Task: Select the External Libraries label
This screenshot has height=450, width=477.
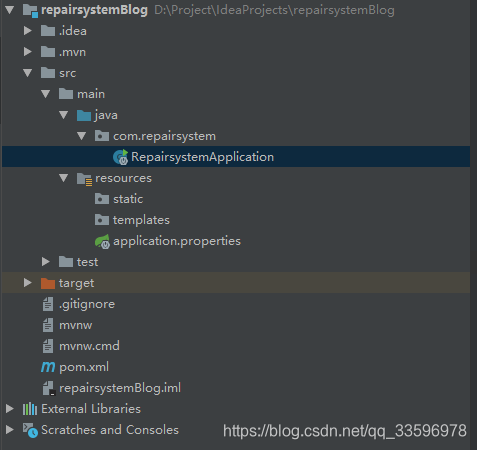Action: (91, 409)
